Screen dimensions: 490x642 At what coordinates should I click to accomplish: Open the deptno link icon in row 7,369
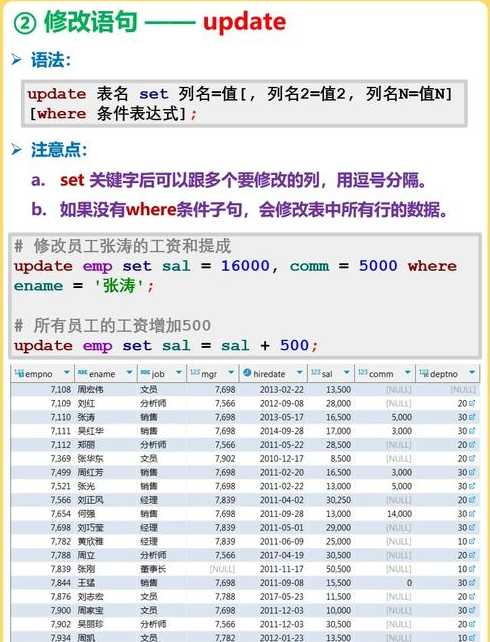472,459
